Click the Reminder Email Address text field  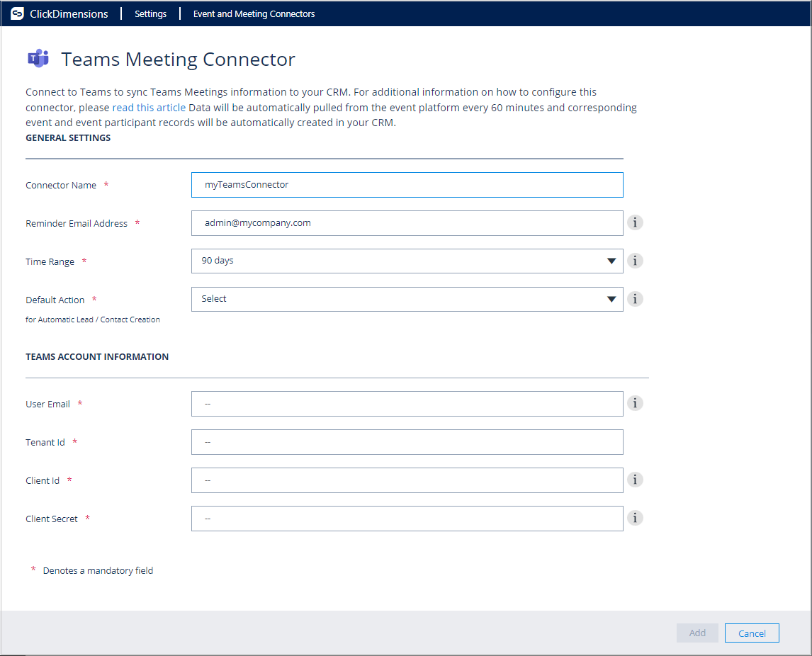pos(407,222)
